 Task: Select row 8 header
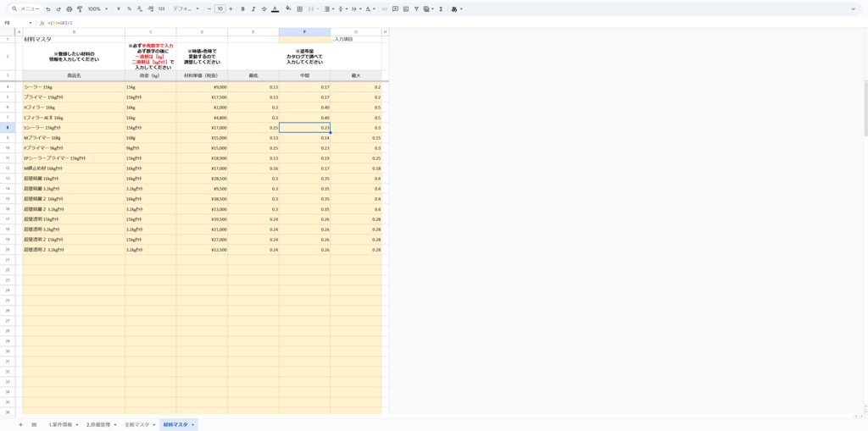tap(8, 127)
